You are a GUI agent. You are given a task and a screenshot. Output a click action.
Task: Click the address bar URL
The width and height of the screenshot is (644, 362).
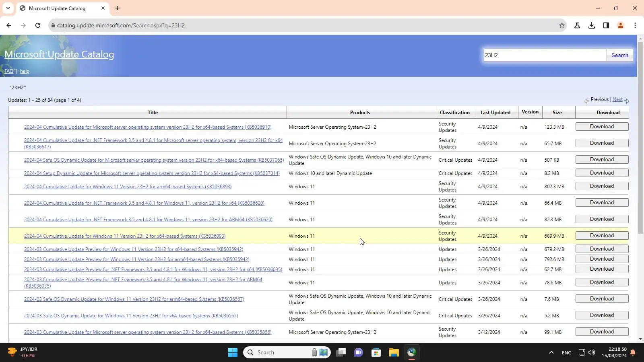pos(121,25)
